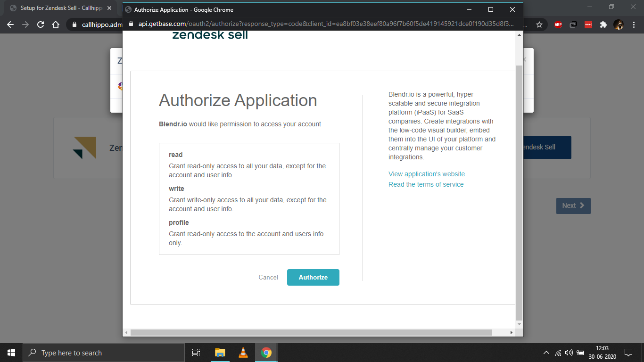
Task: Click the scroll right arrow in popup
Action: tap(512, 333)
